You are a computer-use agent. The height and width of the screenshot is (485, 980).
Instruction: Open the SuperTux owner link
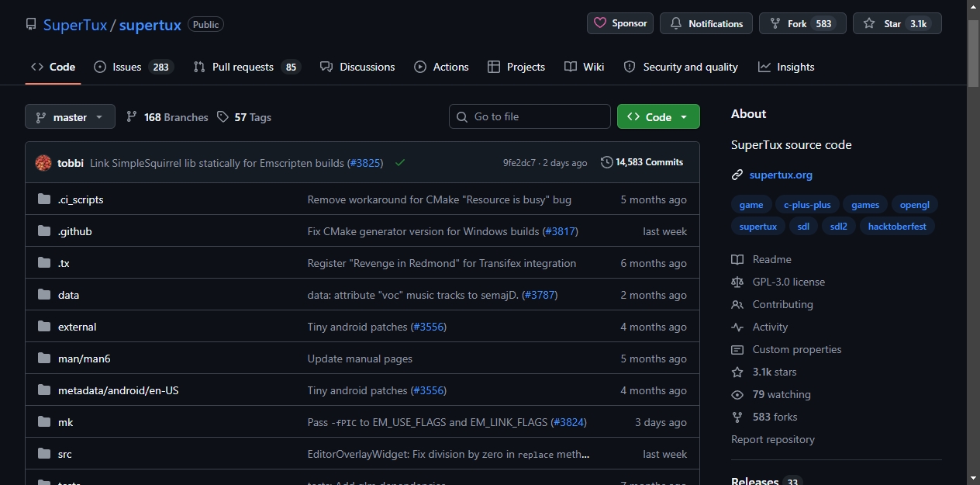(75, 25)
